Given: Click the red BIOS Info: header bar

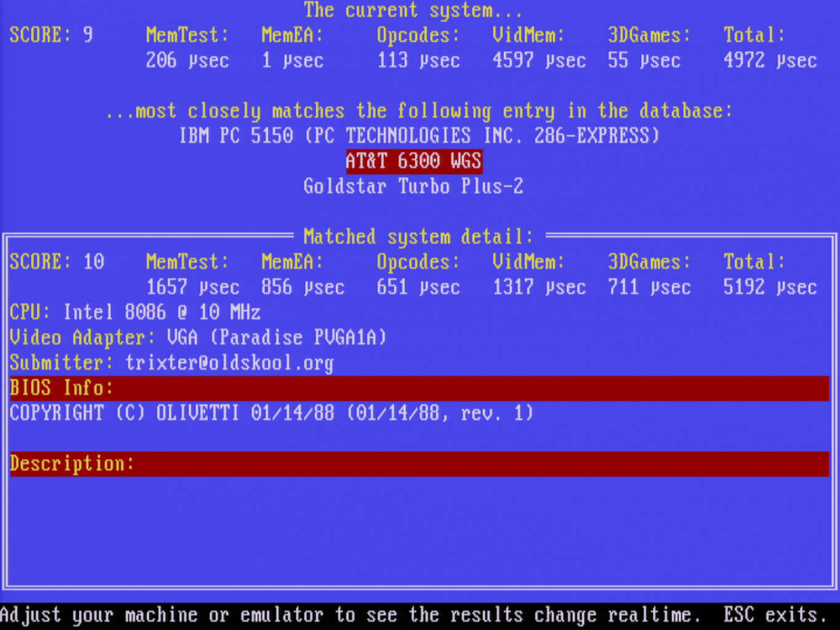Looking at the screenshot, I should tap(419, 388).
